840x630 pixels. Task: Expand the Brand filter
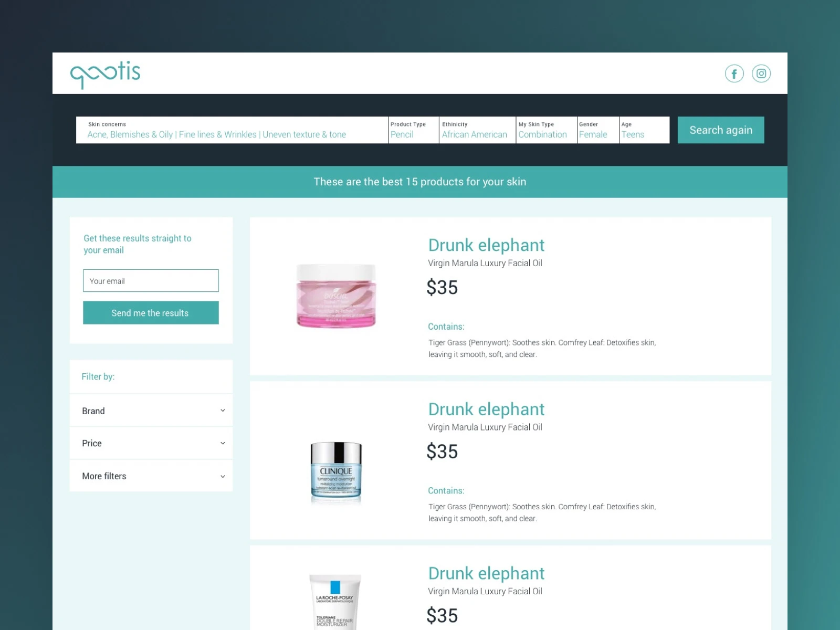pos(151,411)
